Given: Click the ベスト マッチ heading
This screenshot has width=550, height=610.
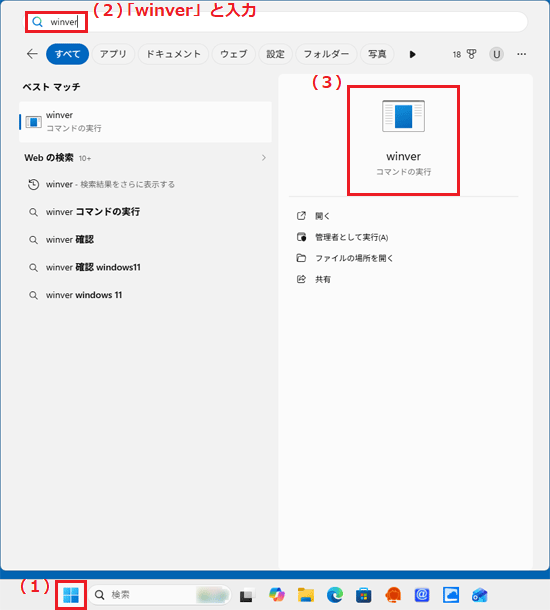Looking at the screenshot, I should pos(51,87).
